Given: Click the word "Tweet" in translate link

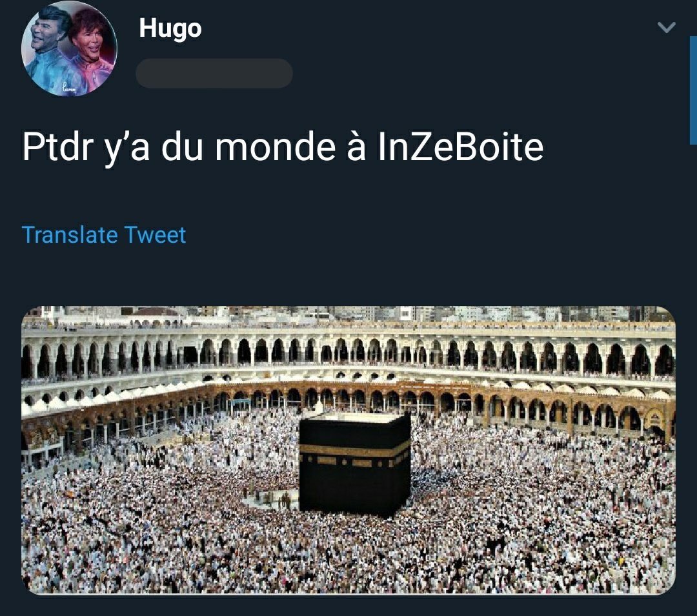Looking at the screenshot, I should click(155, 235).
